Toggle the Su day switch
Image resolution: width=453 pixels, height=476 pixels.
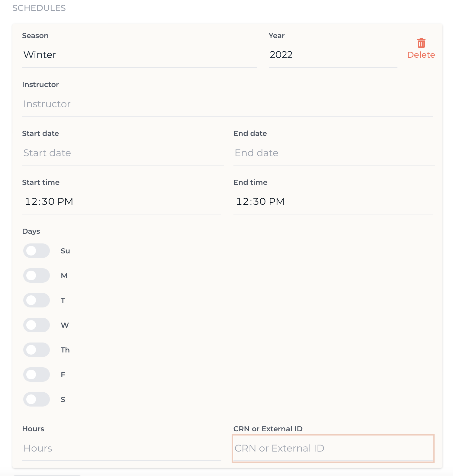(x=37, y=251)
